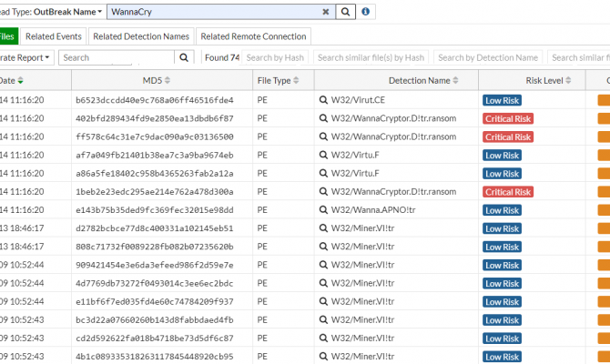Open the OutBreak Name type dropdown
This screenshot has height=364, width=610.
(67, 12)
